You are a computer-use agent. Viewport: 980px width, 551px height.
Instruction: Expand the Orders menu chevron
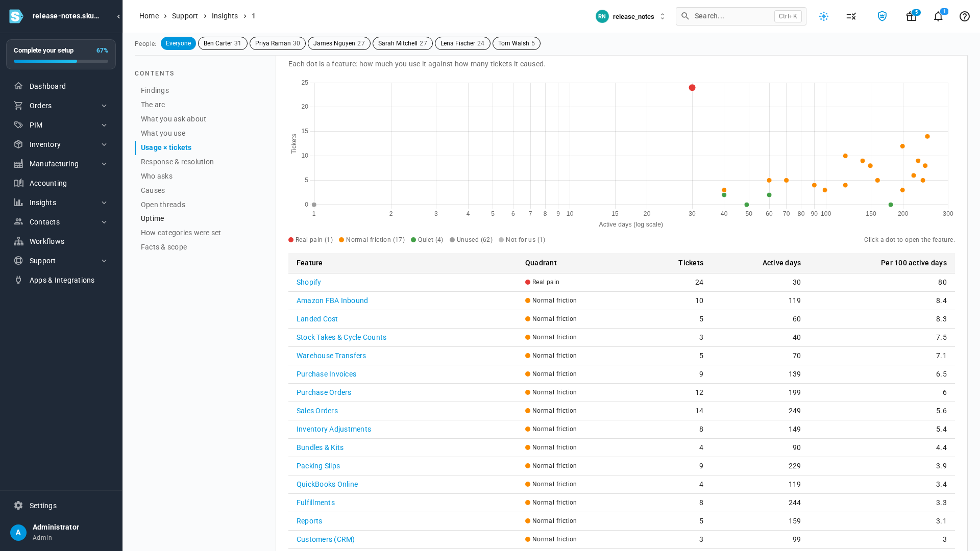(104, 106)
